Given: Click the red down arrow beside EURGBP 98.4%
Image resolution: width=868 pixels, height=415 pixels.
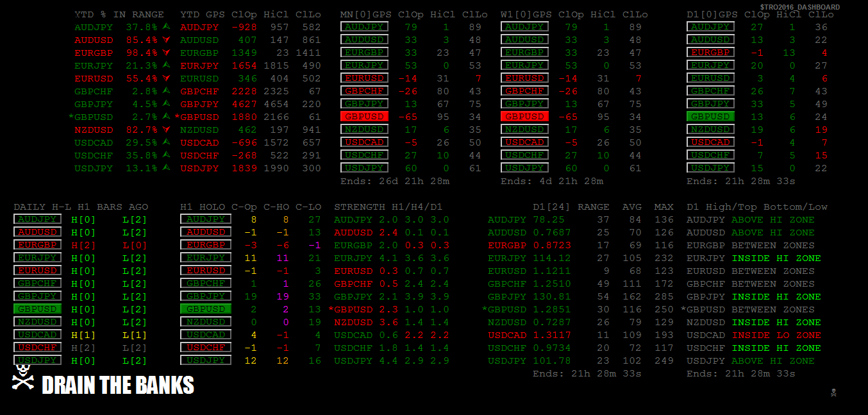Looking at the screenshot, I should coord(167,53).
